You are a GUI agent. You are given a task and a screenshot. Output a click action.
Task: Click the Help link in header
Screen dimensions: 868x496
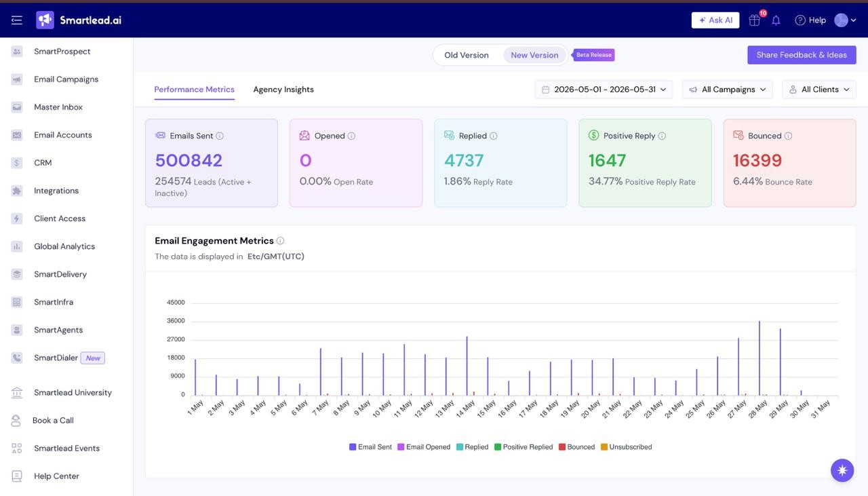pyautogui.click(x=810, y=20)
